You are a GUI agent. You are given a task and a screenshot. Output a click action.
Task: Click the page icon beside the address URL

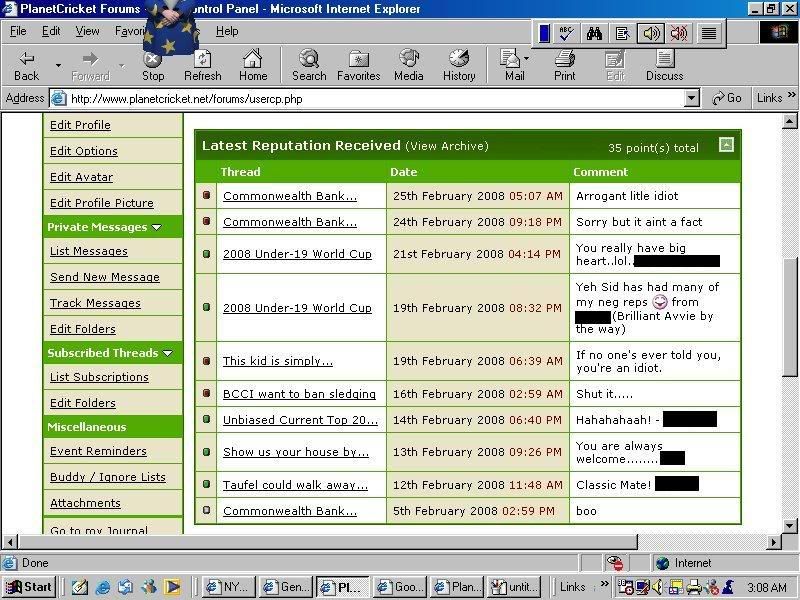coord(59,98)
